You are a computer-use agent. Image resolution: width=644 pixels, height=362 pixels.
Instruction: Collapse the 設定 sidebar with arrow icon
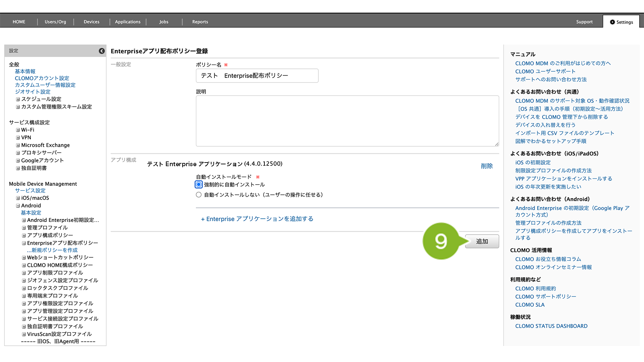point(102,51)
